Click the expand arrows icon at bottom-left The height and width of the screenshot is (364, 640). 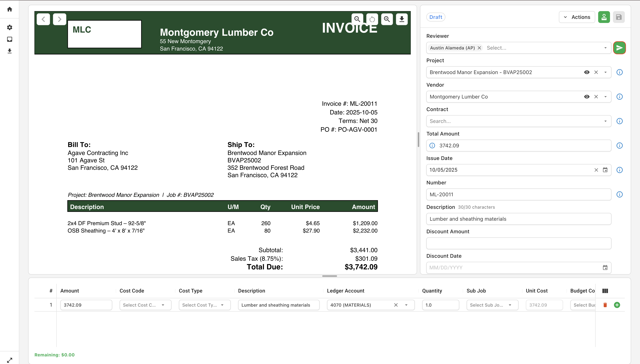click(9, 360)
